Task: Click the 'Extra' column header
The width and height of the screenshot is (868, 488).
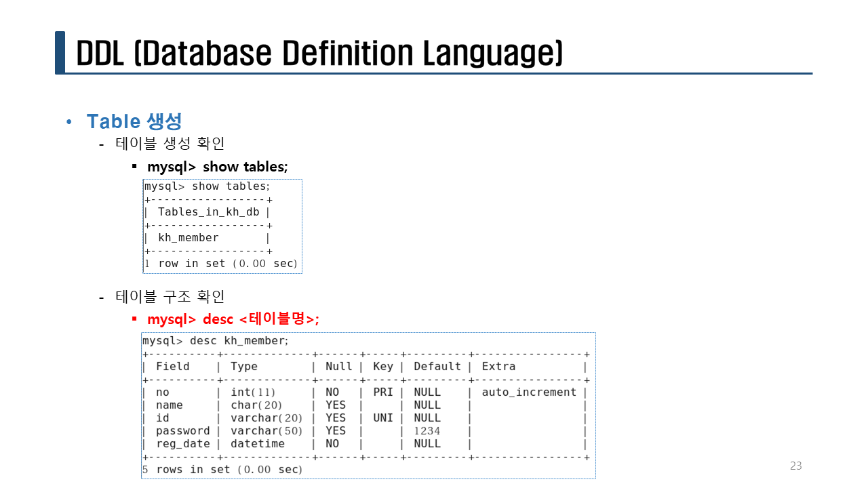Action: (x=498, y=367)
